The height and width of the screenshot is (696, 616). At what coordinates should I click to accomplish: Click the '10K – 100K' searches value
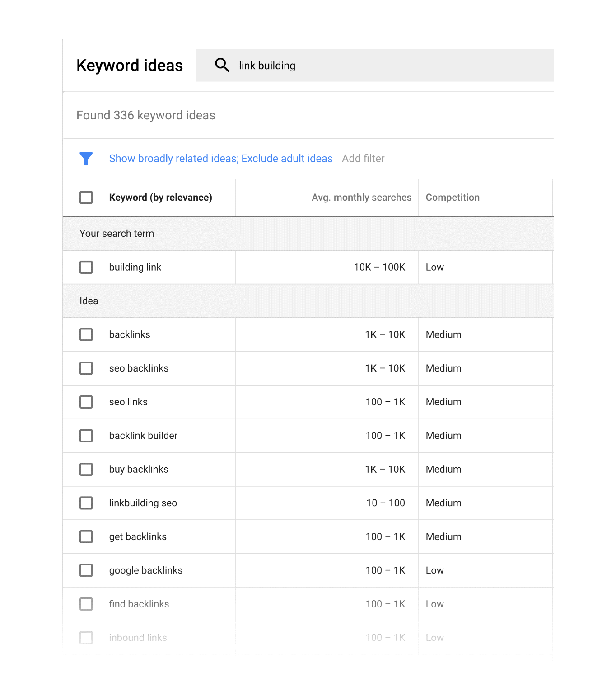[x=379, y=267]
